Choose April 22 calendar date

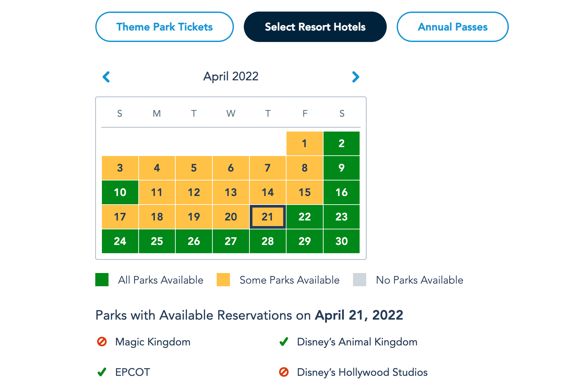(304, 217)
